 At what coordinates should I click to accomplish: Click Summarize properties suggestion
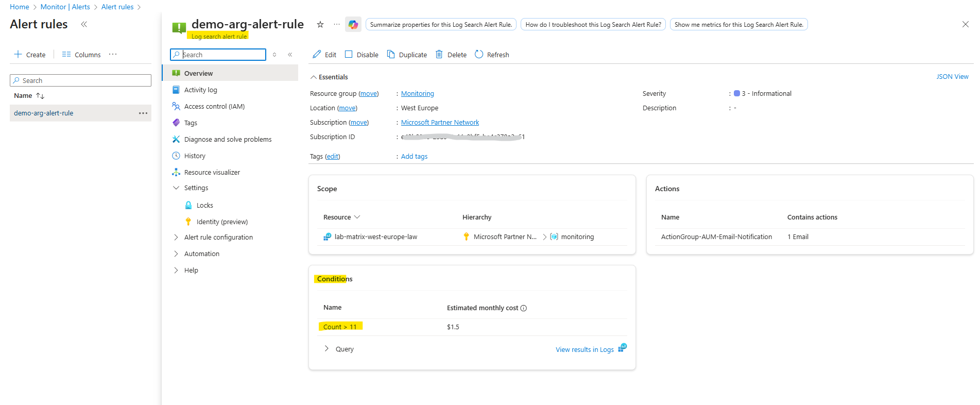[441, 25]
